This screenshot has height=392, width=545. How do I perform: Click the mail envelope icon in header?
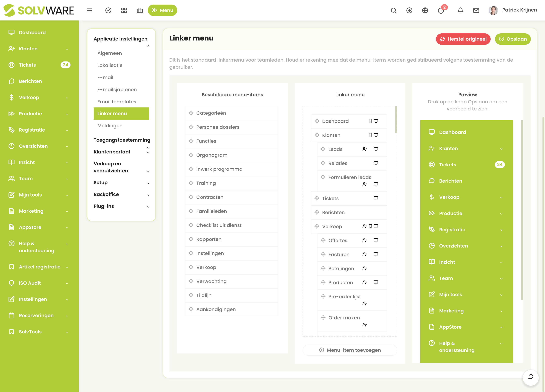click(x=476, y=10)
